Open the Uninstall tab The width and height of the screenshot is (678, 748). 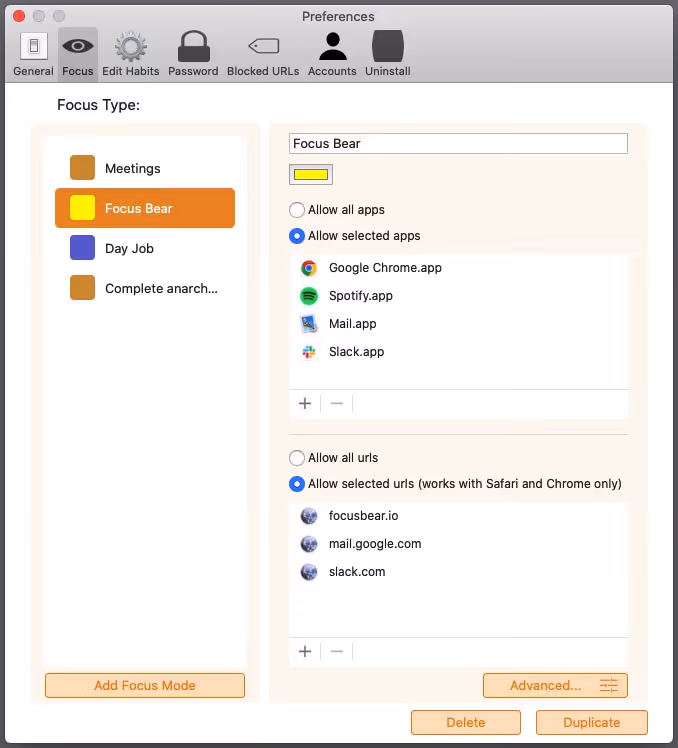[388, 54]
